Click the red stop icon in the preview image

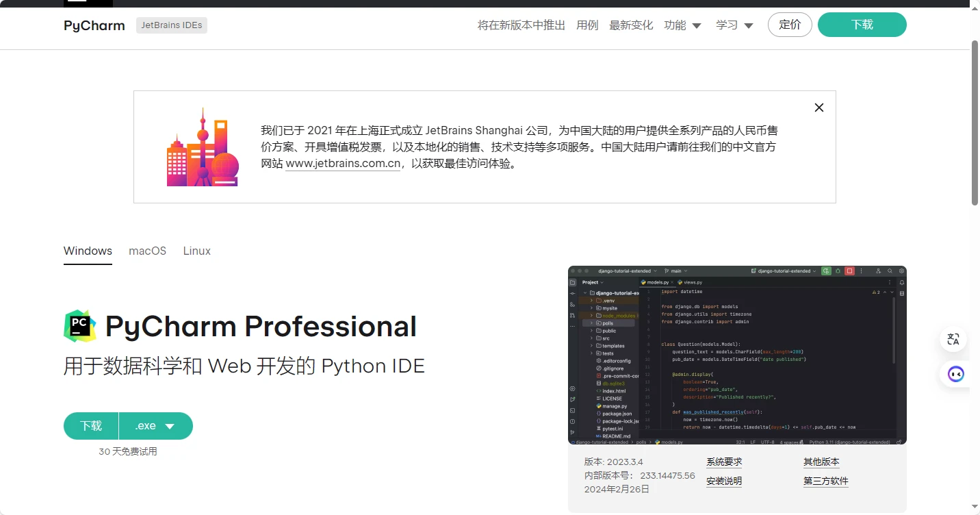[x=849, y=271]
